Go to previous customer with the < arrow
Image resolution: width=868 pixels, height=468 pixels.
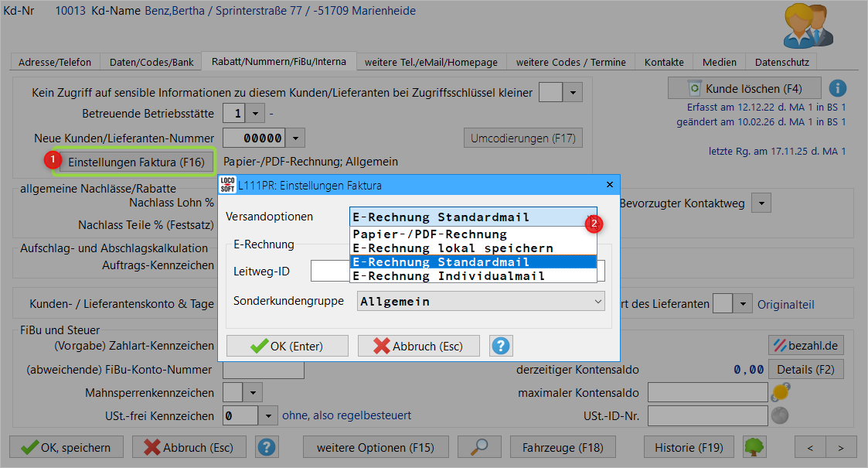810,447
